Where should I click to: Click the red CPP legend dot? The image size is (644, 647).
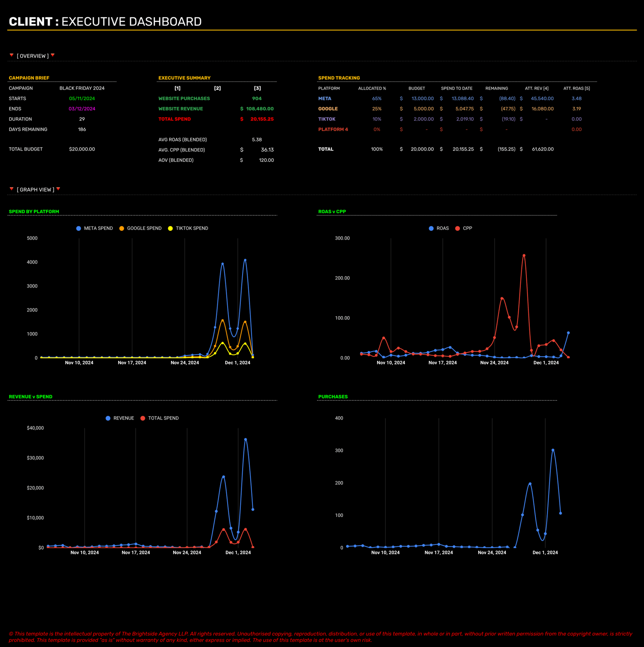tap(458, 228)
